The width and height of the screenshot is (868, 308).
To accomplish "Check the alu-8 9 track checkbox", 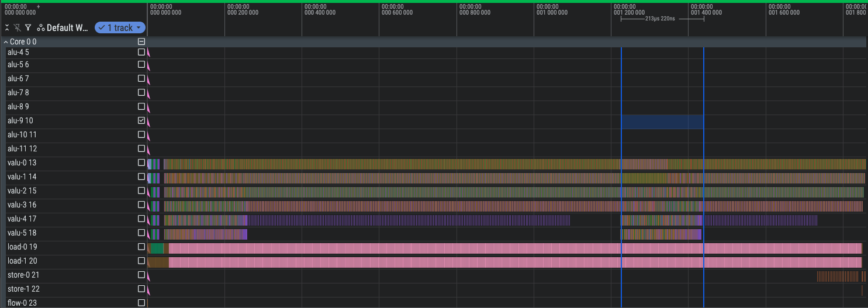I will (x=141, y=106).
